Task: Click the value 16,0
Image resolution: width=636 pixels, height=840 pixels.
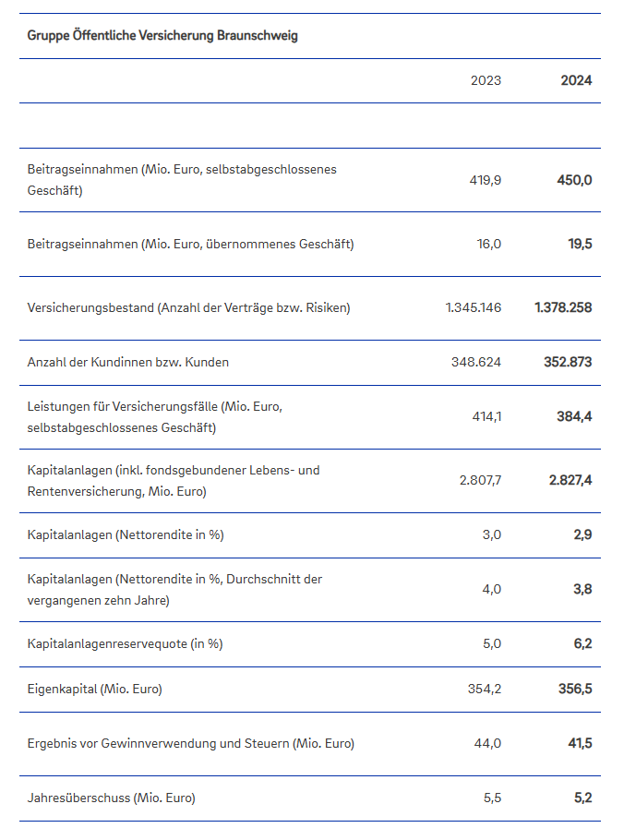Action: pos(489,245)
